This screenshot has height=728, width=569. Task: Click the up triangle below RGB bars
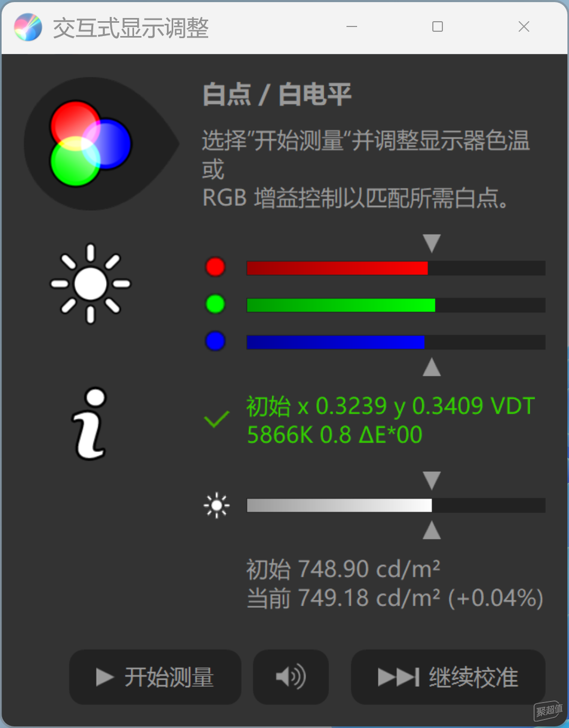pyautogui.click(x=432, y=367)
